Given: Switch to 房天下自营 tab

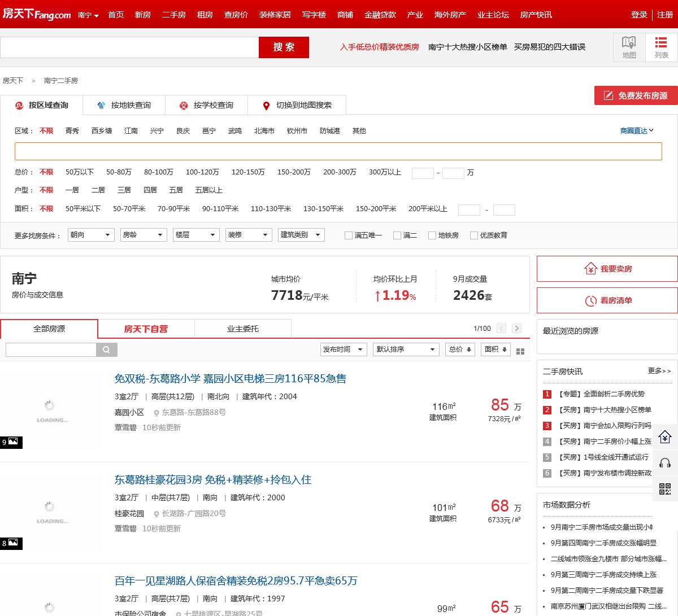Looking at the screenshot, I should point(146,329).
